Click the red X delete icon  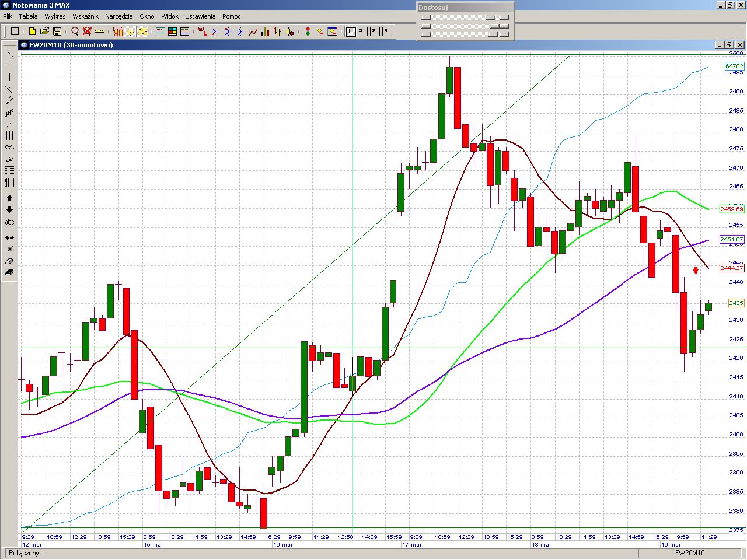tap(87, 32)
